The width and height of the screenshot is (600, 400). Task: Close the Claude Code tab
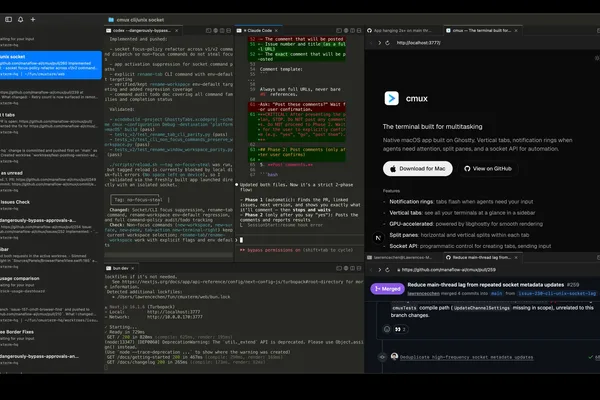pyautogui.click(x=276, y=31)
